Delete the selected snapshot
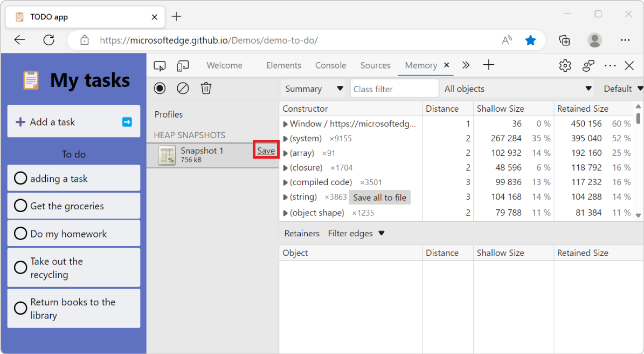The width and height of the screenshot is (644, 354). 206,88
